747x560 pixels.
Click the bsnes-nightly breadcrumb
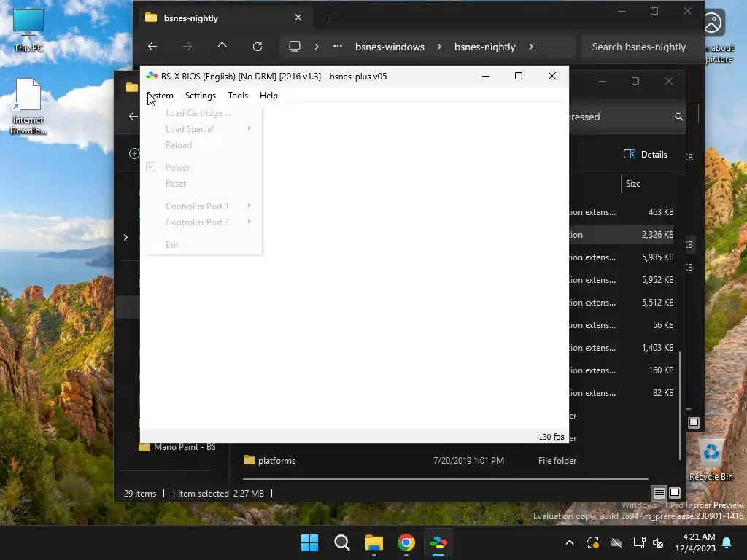484,47
